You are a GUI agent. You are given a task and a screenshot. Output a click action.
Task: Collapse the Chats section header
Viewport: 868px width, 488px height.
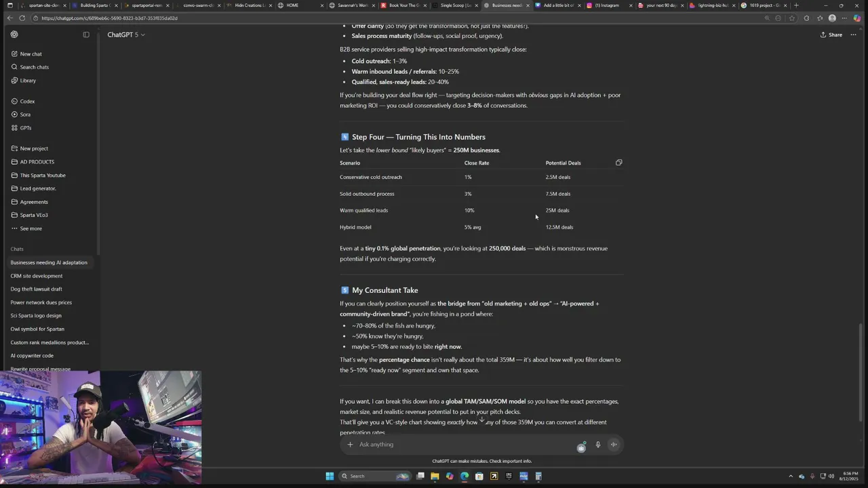(x=17, y=249)
